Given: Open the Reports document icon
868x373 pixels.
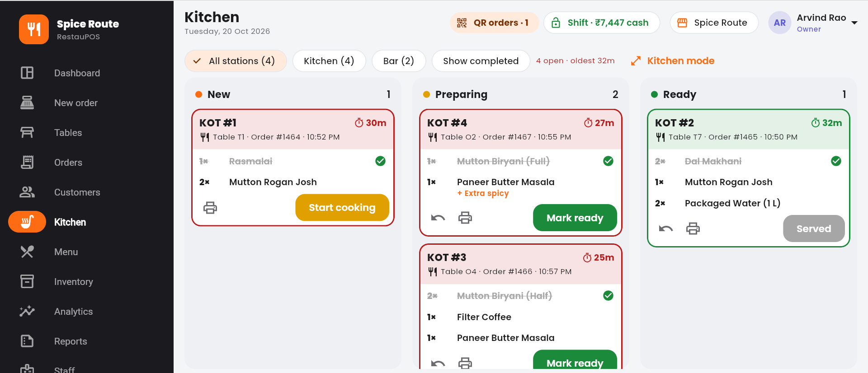Looking at the screenshot, I should [x=27, y=341].
